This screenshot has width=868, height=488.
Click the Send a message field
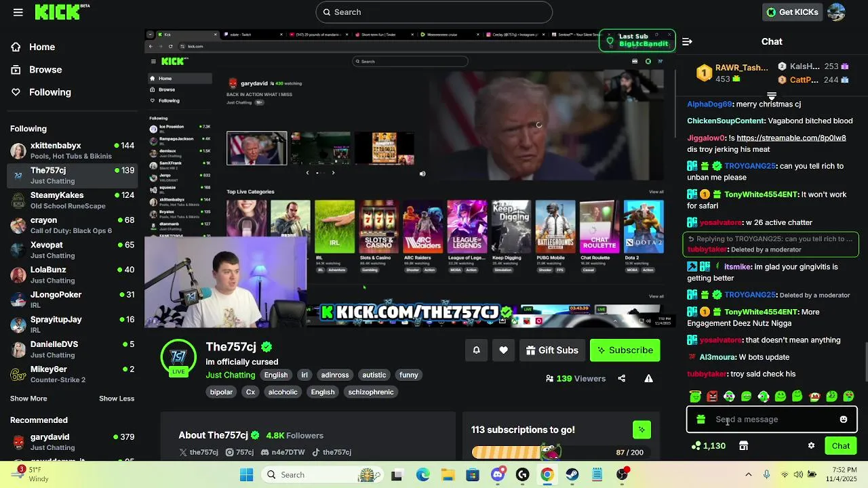772,420
